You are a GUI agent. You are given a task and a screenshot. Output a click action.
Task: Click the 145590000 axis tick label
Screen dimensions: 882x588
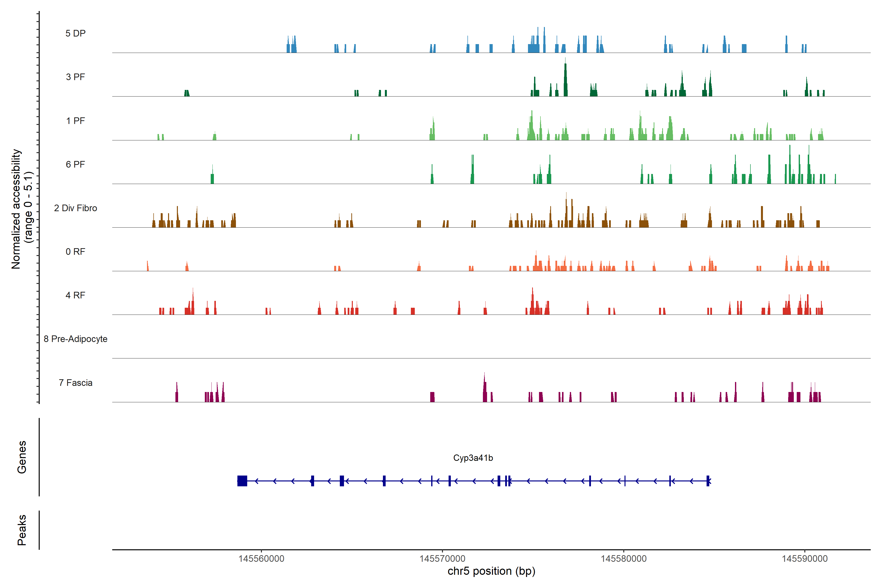(x=805, y=559)
